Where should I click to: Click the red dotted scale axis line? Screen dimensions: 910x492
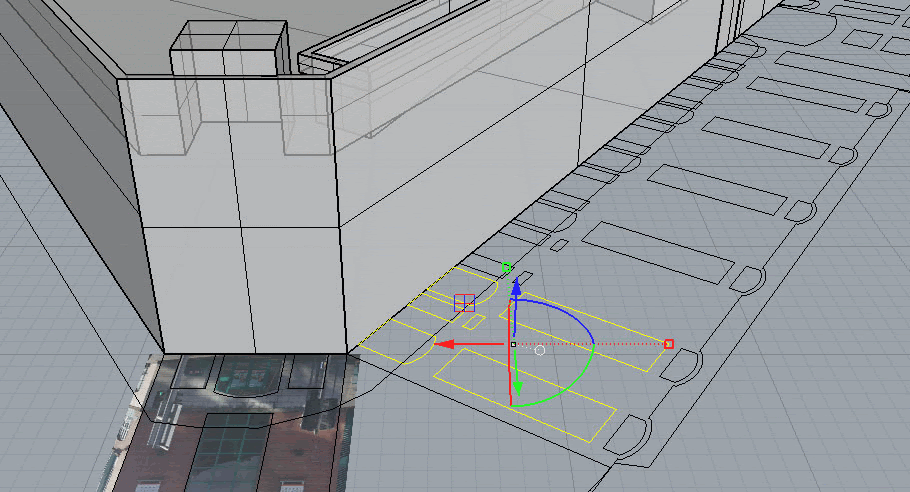click(x=620, y=344)
